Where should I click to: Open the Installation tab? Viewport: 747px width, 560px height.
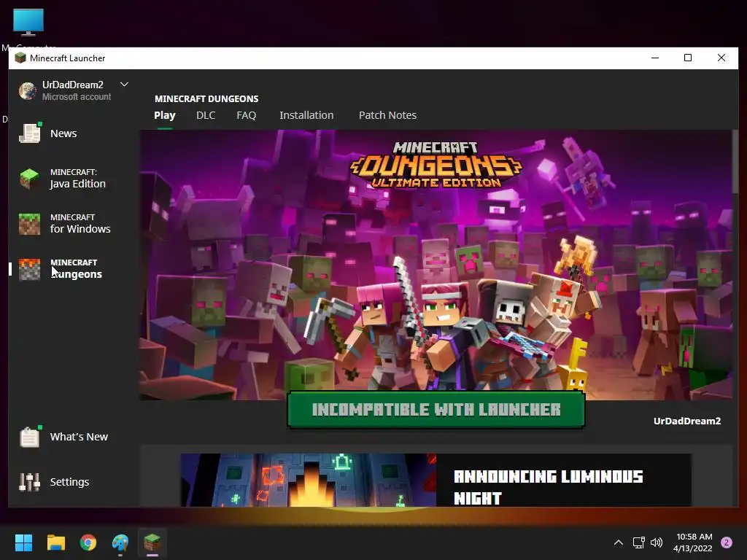pyautogui.click(x=306, y=115)
